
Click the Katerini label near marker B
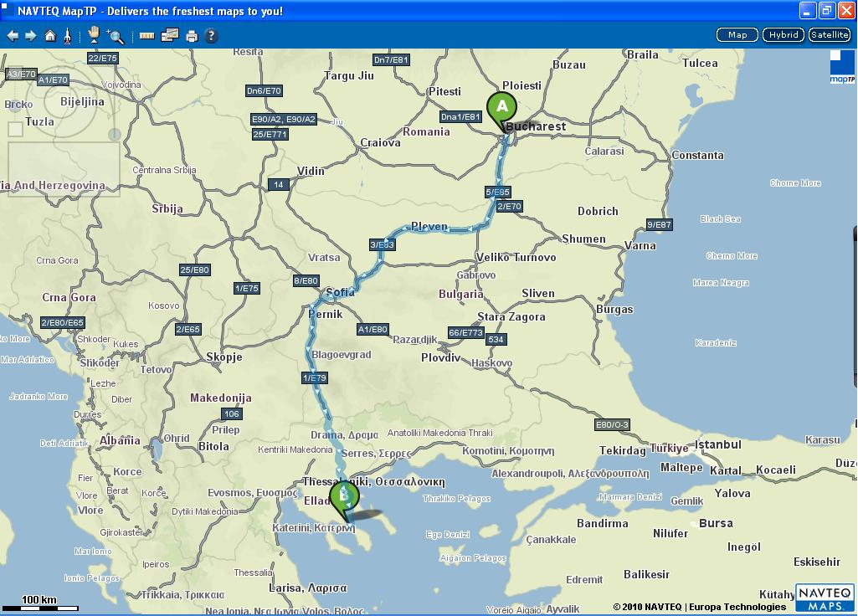pos(314,528)
